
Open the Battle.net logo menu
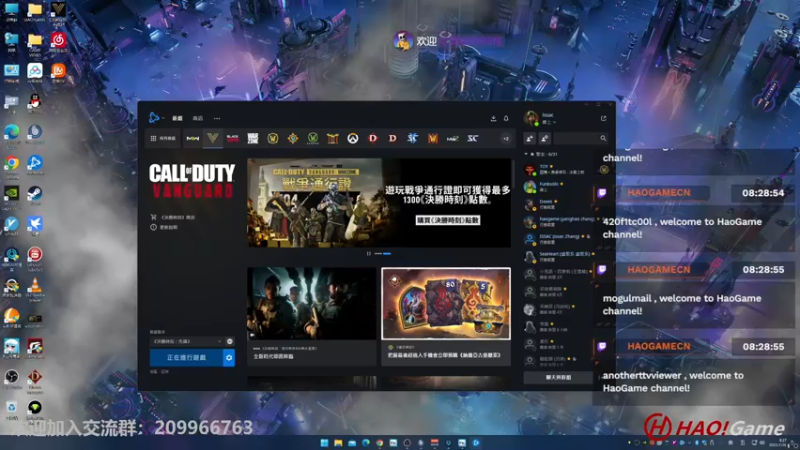(153, 118)
